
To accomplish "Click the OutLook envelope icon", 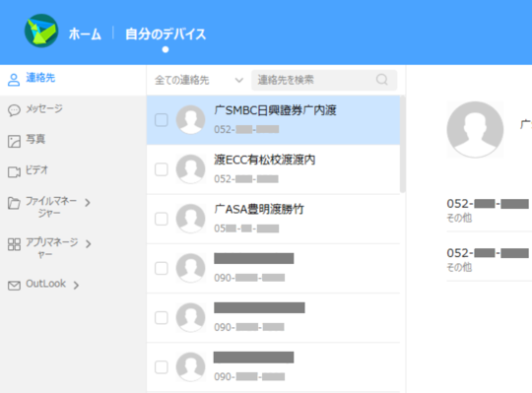I will tap(14, 286).
